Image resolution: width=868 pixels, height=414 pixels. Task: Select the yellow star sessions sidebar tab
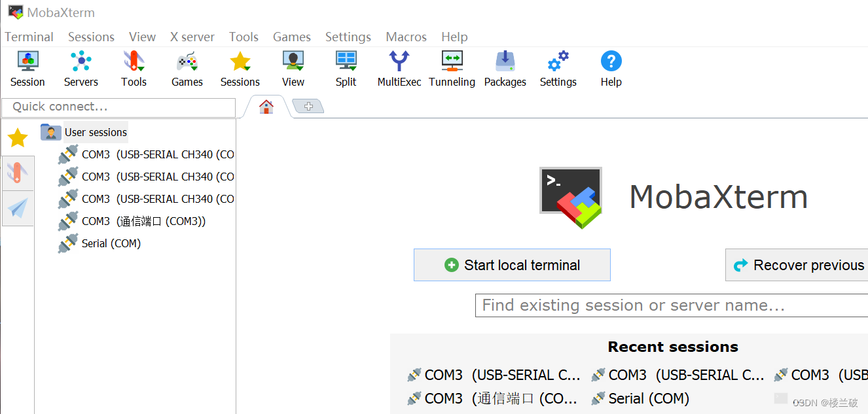click(18, 138)
